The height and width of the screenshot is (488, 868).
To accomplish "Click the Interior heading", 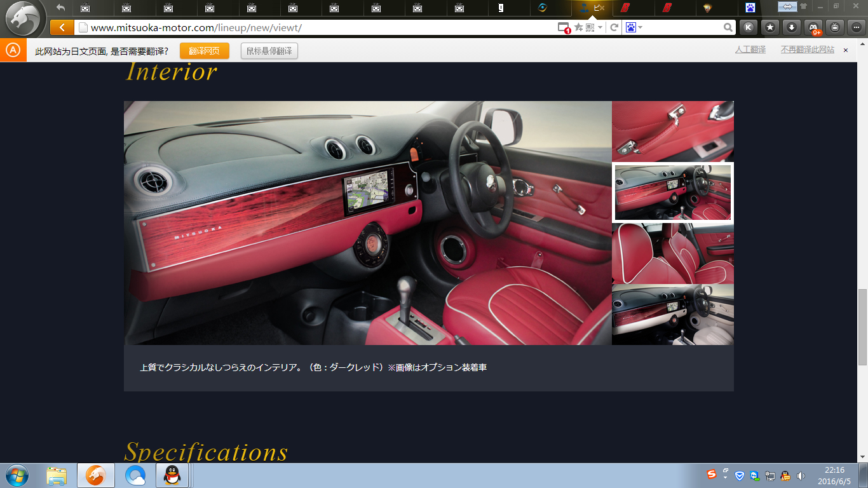I will tap(171, 71).
